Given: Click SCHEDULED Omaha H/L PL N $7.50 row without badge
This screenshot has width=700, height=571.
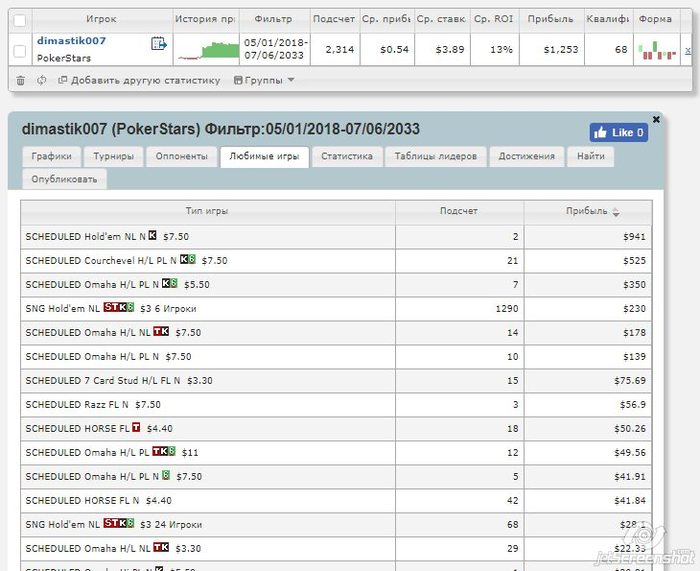Looking at the screenshot, I should (x=336, y=356).
